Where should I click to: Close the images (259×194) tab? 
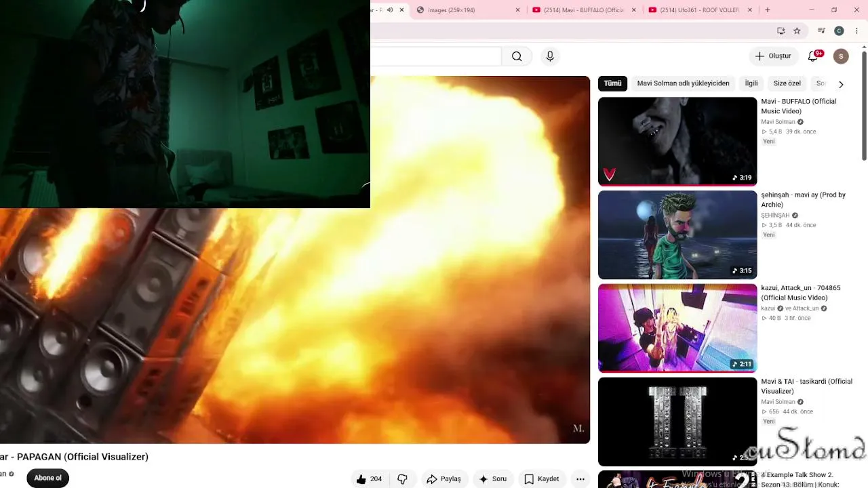[x=518, y=10]
